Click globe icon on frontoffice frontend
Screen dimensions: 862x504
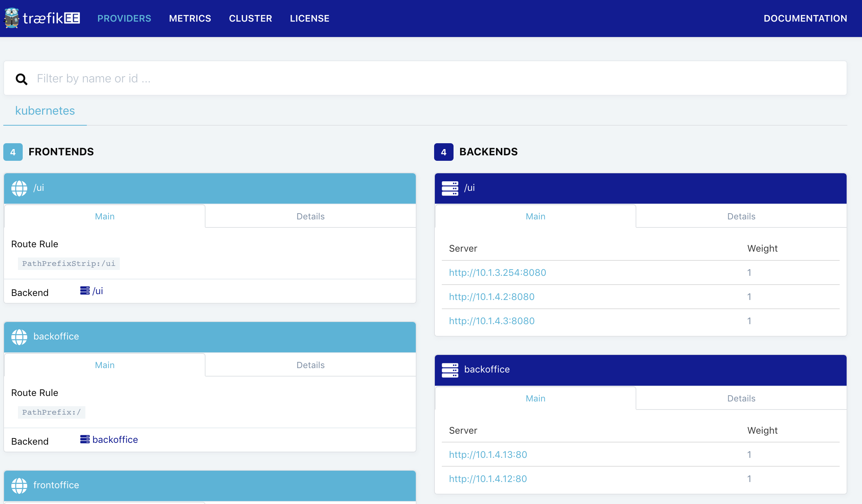click(x=19, y=486)
